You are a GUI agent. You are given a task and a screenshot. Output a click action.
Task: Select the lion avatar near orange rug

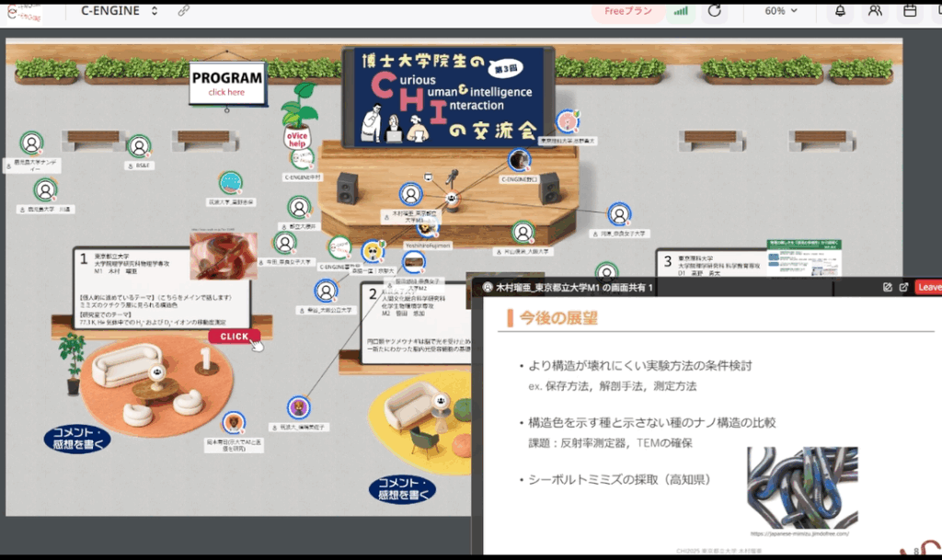pyautogui.click(x=233, y=423)
